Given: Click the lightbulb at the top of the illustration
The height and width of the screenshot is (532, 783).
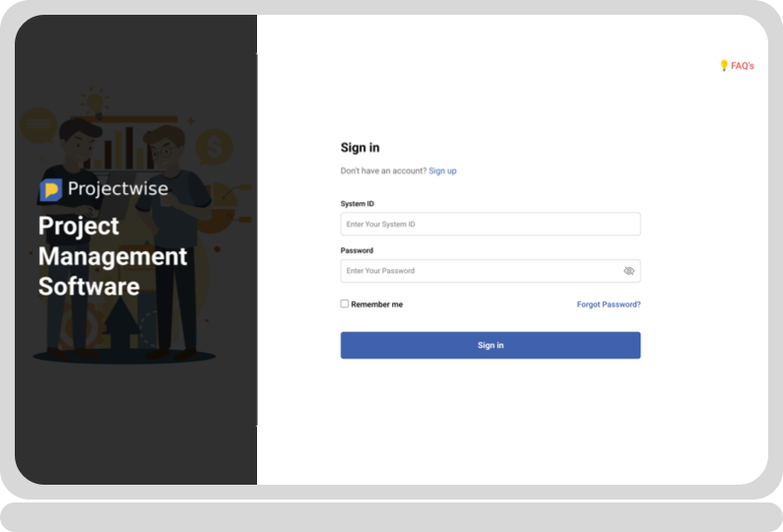Looking at the screenshot, I should [x=95, y=103].
